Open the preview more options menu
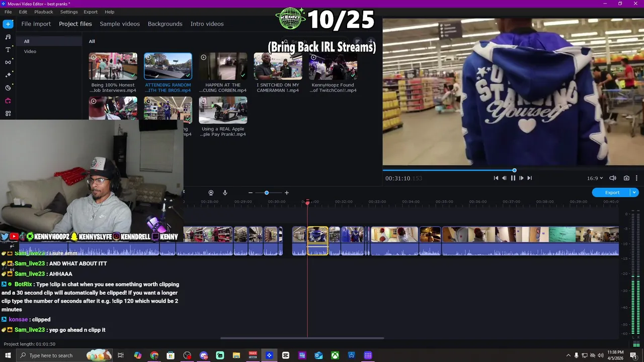The height and width of the screenshot is (362, 644). click(636, 178)
